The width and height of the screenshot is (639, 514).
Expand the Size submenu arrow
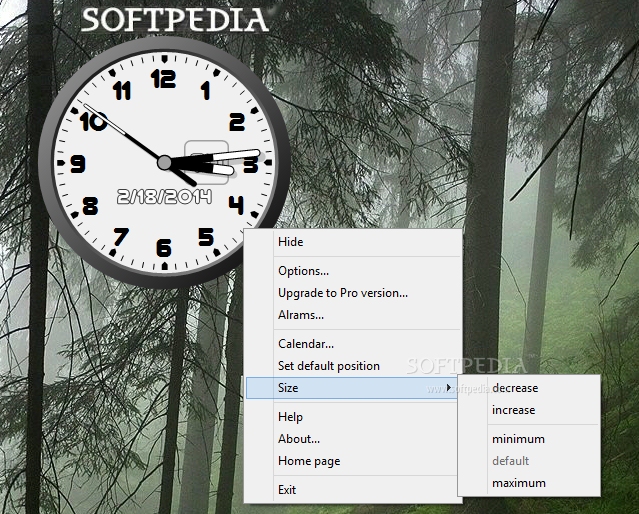pos(448,388)
